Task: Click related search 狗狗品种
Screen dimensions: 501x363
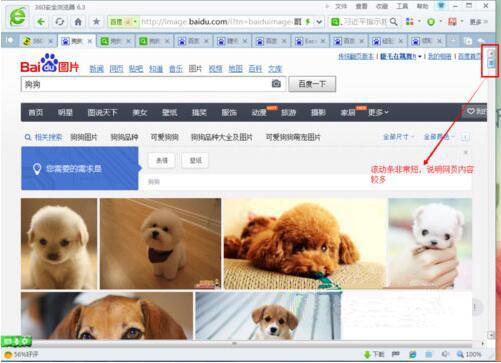Action: (124, 137)
